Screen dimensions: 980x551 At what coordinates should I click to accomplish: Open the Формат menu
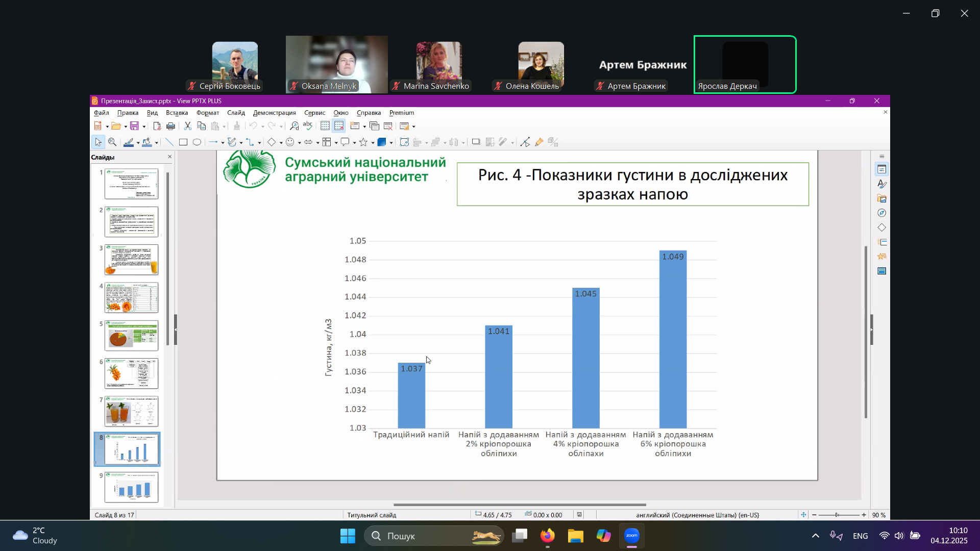(x=207, y=113)
